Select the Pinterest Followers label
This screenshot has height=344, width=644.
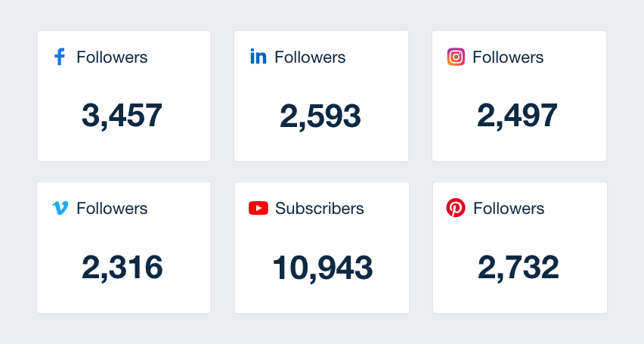[509, 208]
